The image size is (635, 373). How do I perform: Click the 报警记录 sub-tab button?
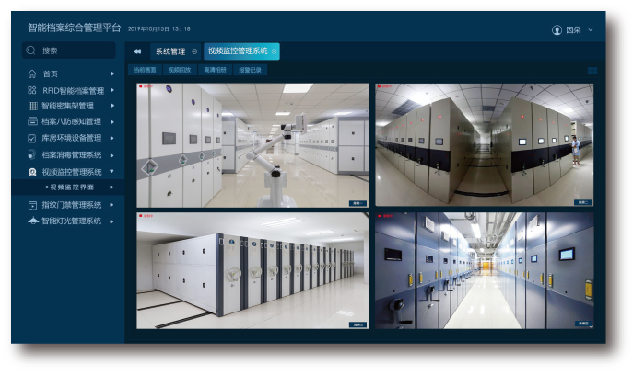(x=250, y=70)
